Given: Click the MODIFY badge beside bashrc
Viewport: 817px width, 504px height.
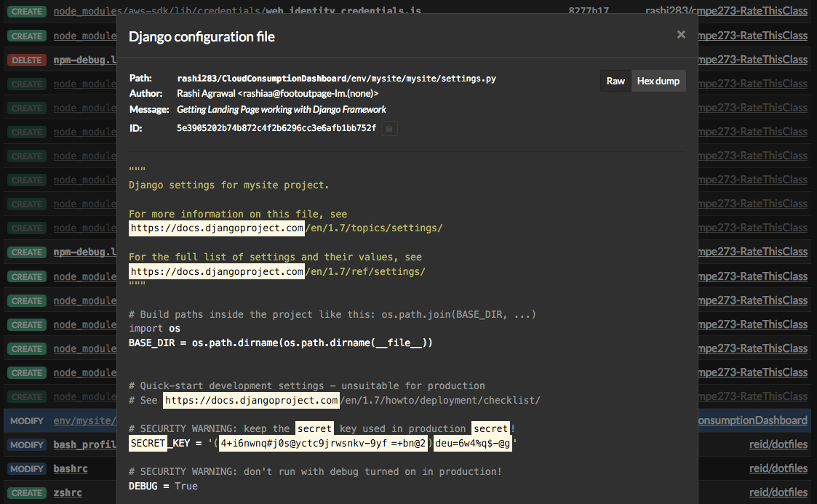Looking at the screenshot, I should point(27,468).
